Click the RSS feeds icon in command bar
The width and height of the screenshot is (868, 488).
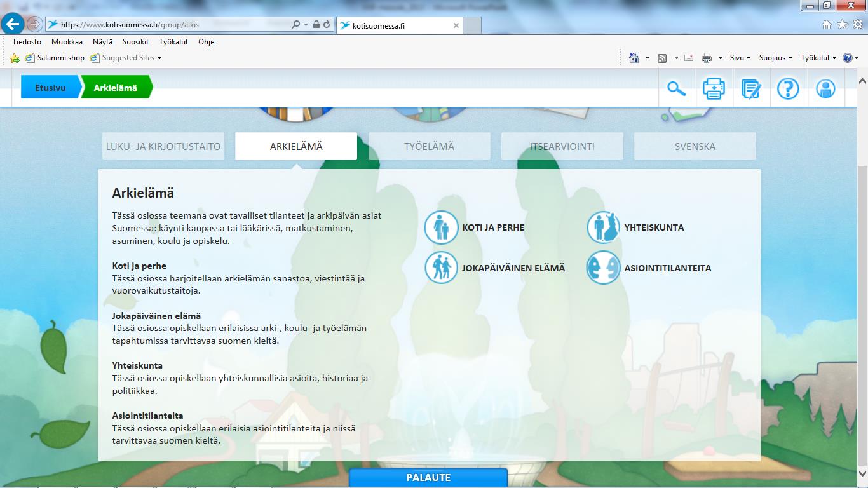click(662, 58)
